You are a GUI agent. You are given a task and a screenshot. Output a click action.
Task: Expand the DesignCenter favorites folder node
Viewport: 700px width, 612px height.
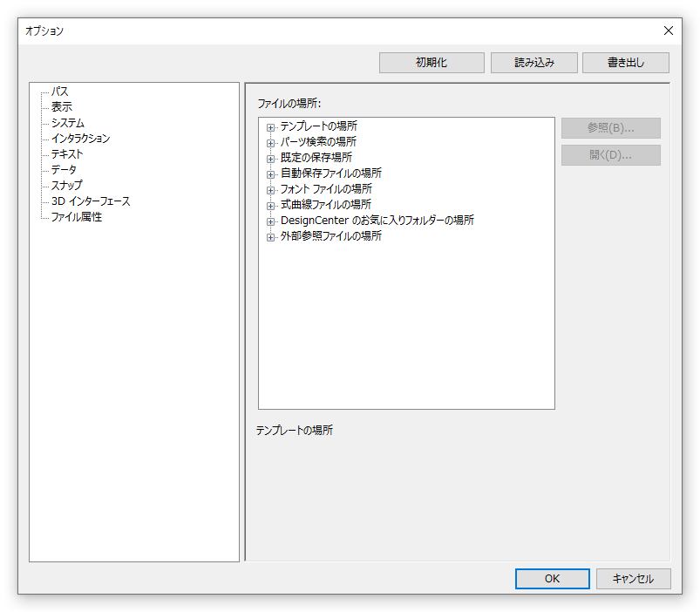tap(271, 221)
